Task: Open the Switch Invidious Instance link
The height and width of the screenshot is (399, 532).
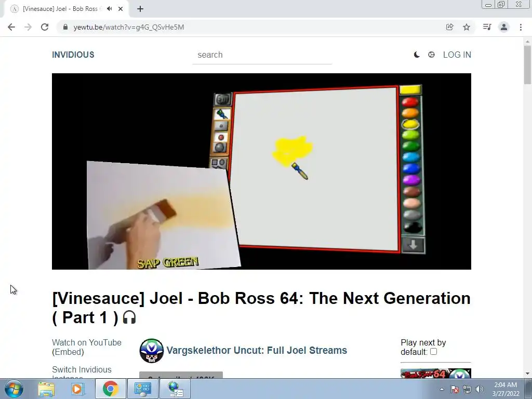Action: click(82, 373)
